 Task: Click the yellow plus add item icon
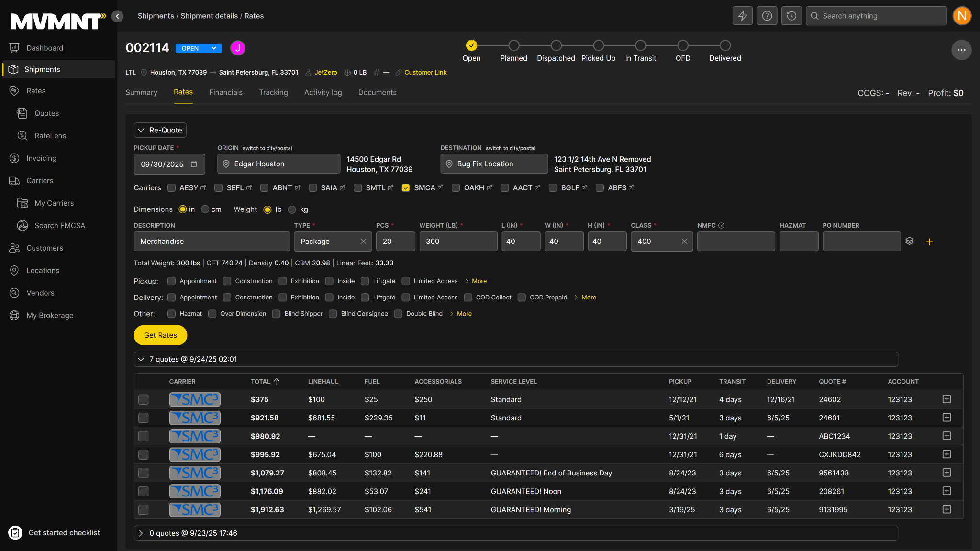[929, 242]
